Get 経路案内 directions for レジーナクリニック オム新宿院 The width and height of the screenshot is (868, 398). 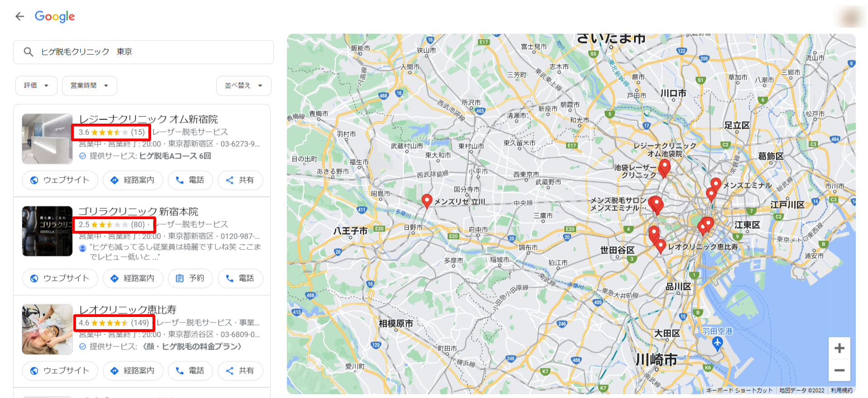click(133, 180)
